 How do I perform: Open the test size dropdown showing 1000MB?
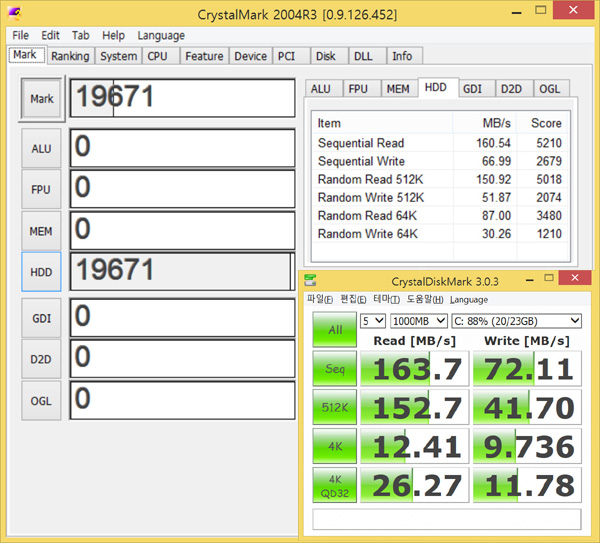[419, 321]
